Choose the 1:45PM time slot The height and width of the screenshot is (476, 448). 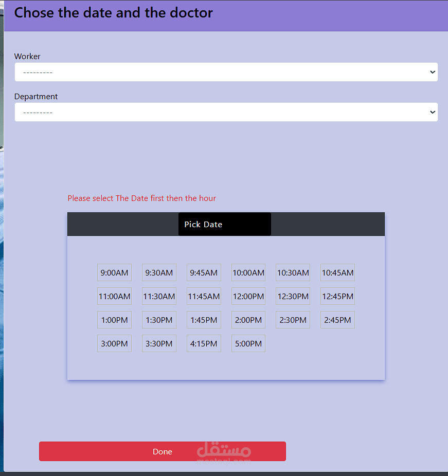[x=204, y=320]
